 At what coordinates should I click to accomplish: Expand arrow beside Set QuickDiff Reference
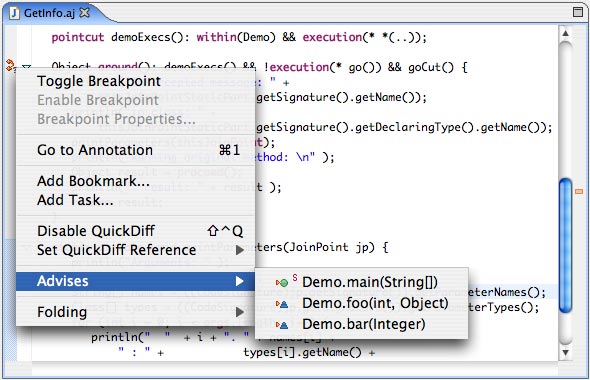[x=240, y=250]
